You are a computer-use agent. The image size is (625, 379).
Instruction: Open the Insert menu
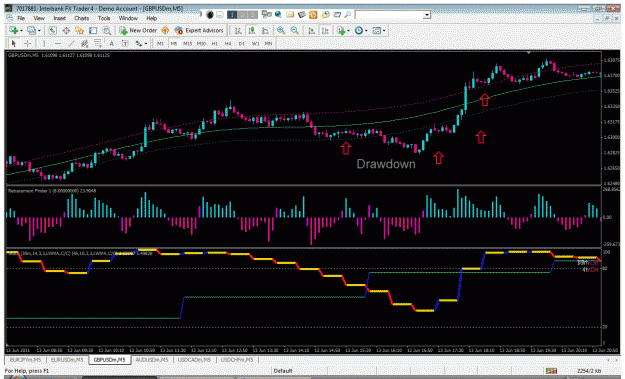coord(59,18)
